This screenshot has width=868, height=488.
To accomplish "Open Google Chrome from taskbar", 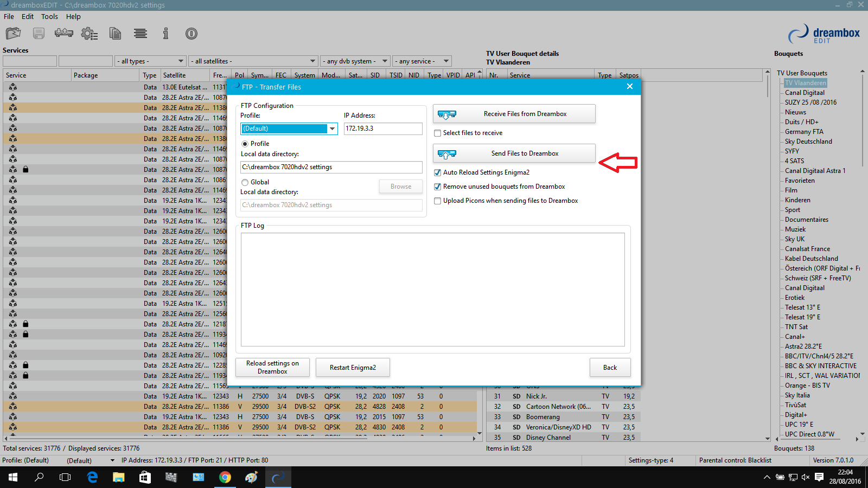I will pos(225,477).
